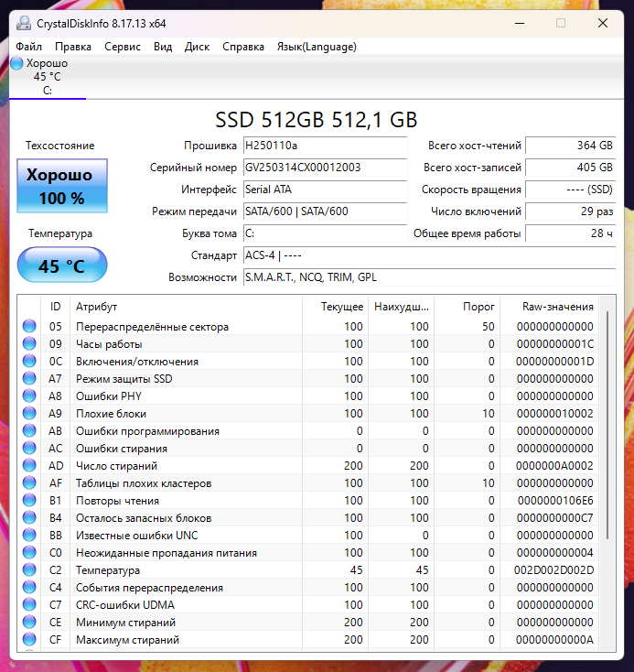The width and height of the screenshot is (634, 672).
Task: Click the Техсостояние label
Action: (x=60, y=146)
